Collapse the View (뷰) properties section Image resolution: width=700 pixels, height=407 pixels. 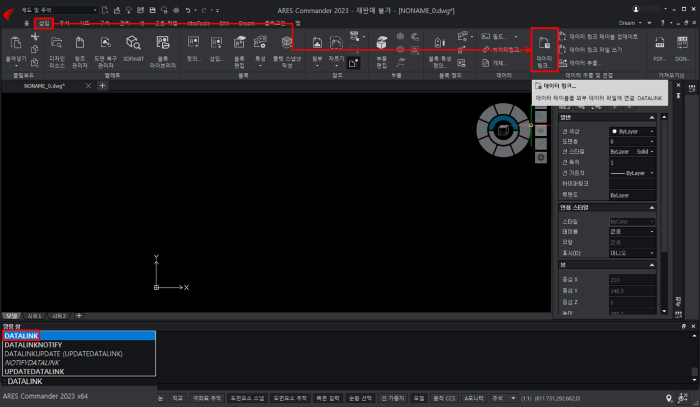[652, 265]
